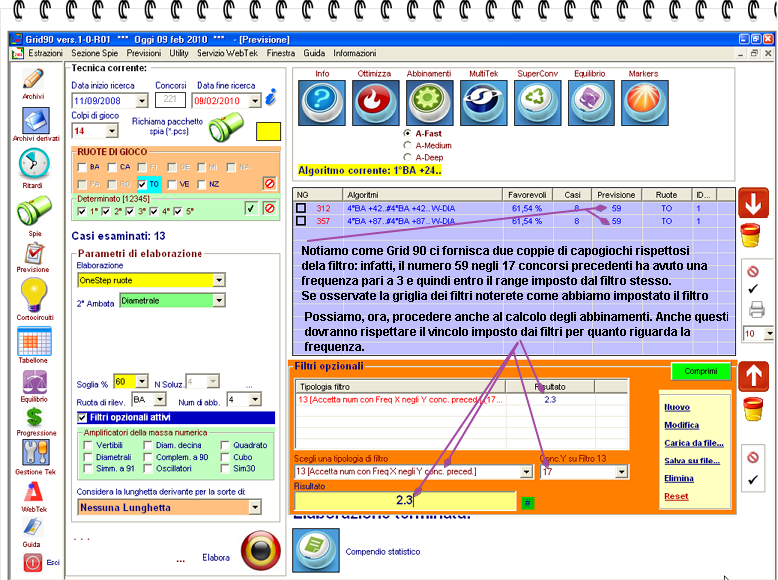Click the red up arrow button
This screenshot has height=580, width=778.
point(753,376)
